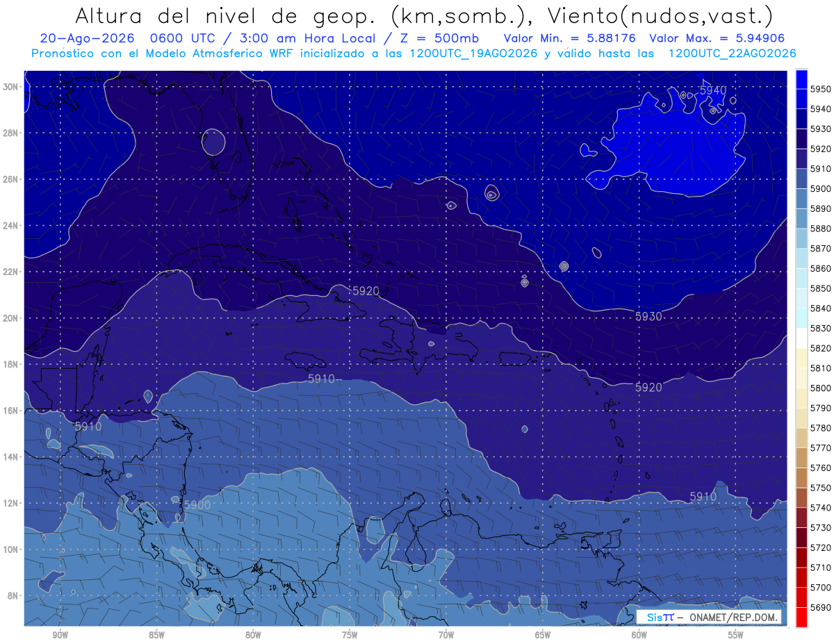Click the 'SisPI - ONAMET/REP.DOM.' credit label

pos(708,618)
